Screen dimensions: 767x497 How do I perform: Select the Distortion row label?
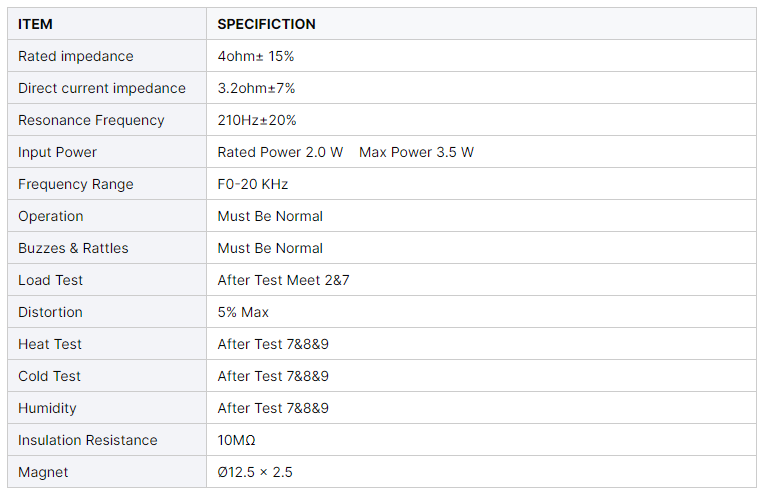pyautogui.click(x=50, y=312)
